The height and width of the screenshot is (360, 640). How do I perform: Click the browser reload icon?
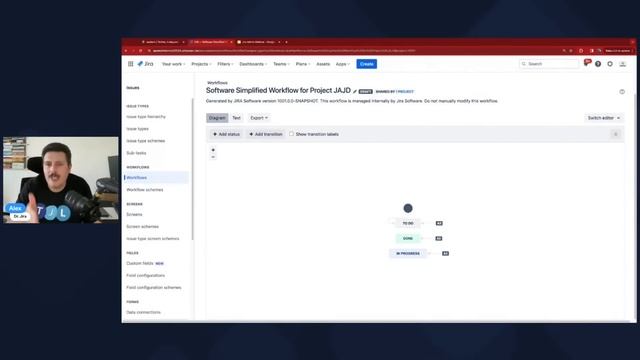(x=141, y=51)
